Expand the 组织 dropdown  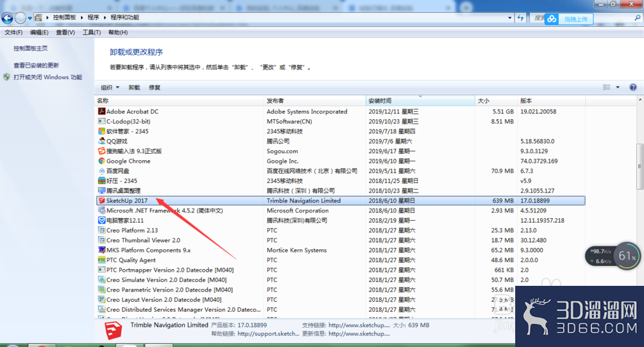point(110,88)
